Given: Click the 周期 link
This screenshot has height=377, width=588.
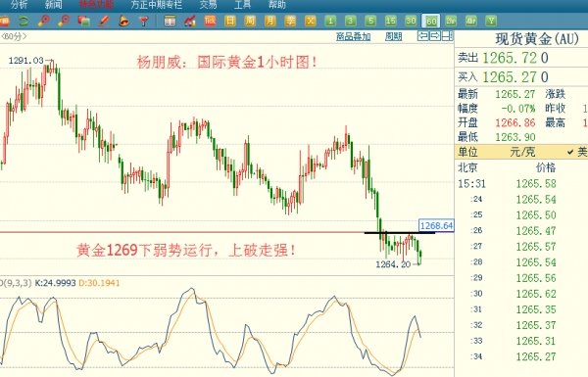Looking at the screenshot, I should click(393, 36).
